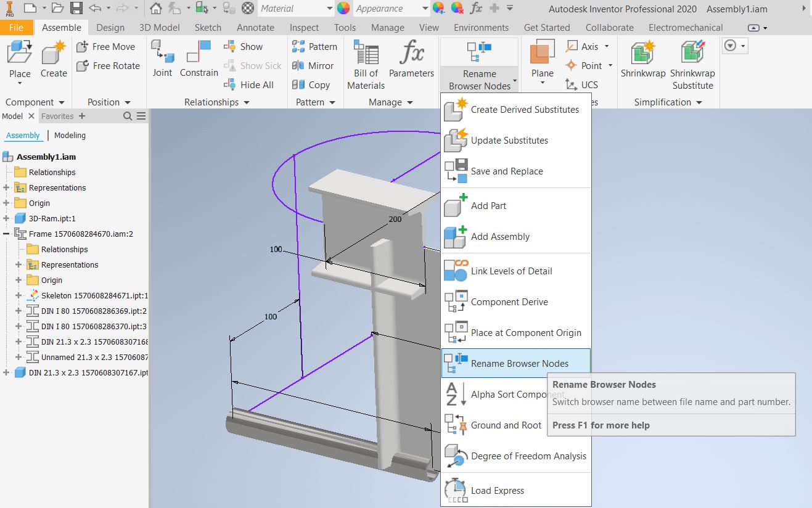
Task: Create a work Plane
Action: pyautogui.click(x=541, y=59)
